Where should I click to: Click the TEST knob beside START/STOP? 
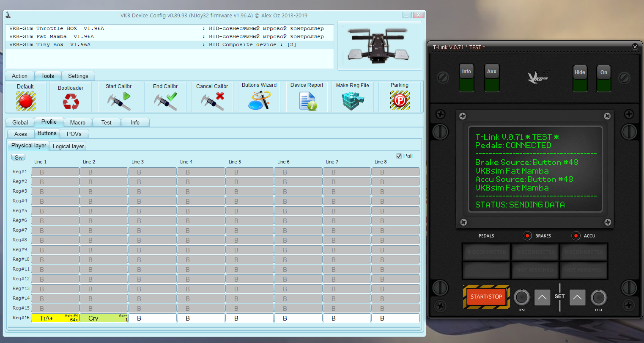click(x=522, y=298)
